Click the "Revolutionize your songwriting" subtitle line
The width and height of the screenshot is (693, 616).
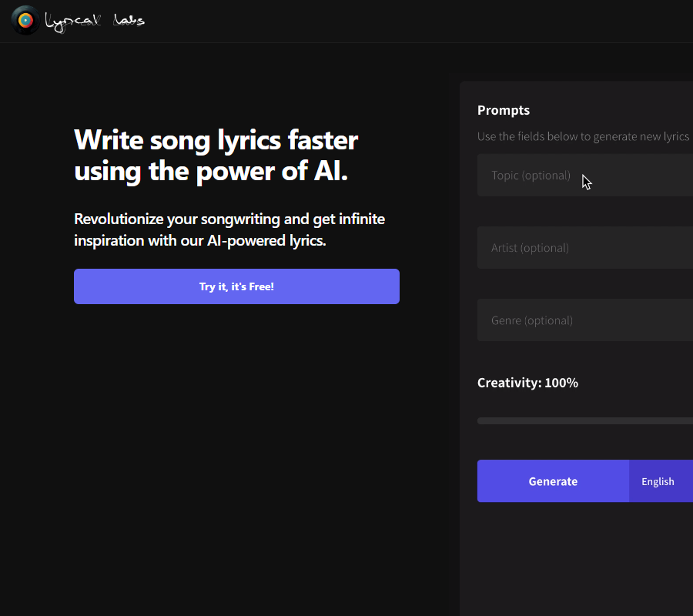[229, 219]
